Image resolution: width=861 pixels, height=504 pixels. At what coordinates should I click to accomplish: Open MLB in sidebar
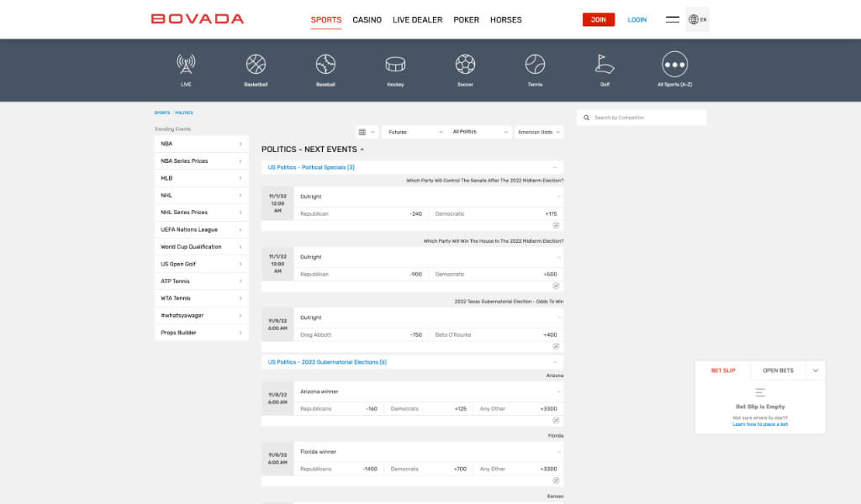coord(202,178)
